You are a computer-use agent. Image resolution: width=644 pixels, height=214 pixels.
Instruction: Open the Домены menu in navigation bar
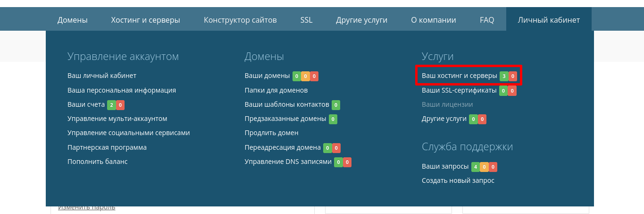(73, 20)
